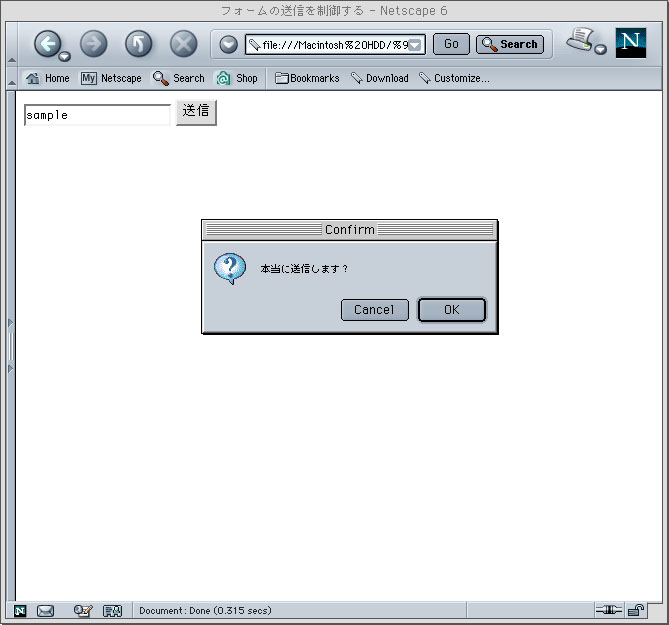Viewport: 669px width, 625px height.
Task: Click the Confirm dialog title bar
Action: click(349, 230)
